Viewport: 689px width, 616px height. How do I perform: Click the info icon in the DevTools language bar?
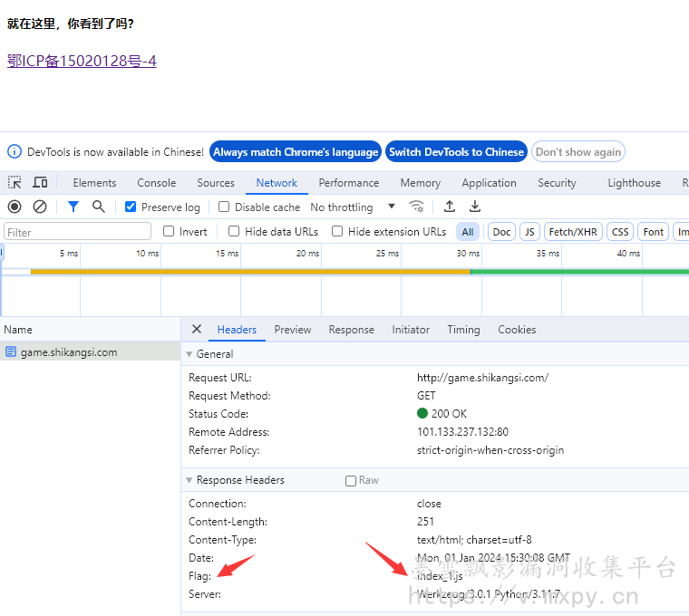click(15, 151)
